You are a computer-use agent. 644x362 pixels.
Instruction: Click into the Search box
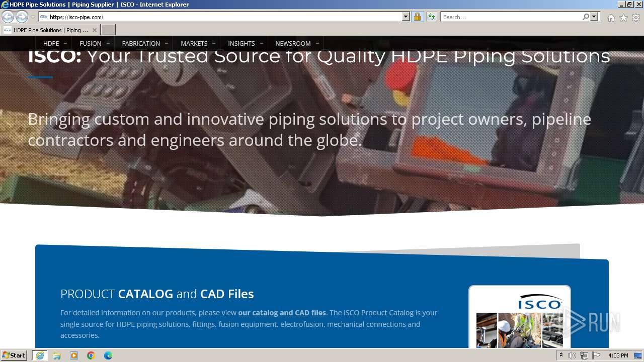coord(511,17)
